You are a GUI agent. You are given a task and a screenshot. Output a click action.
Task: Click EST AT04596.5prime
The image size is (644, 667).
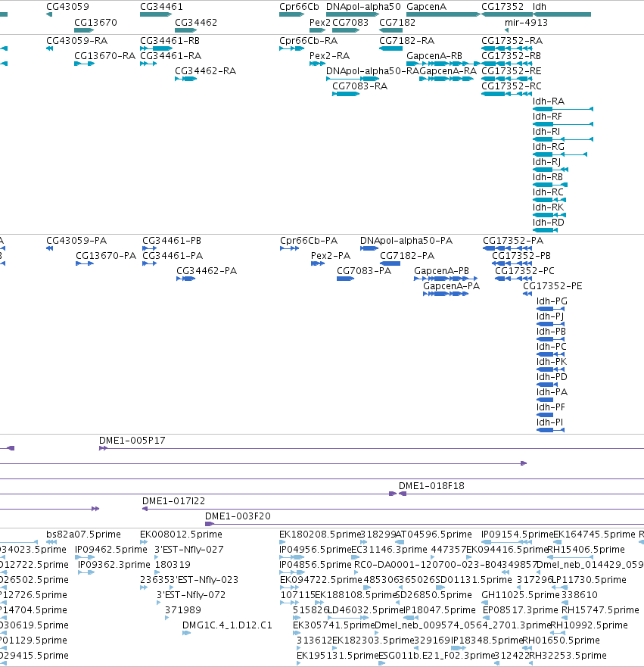[434, 535]
